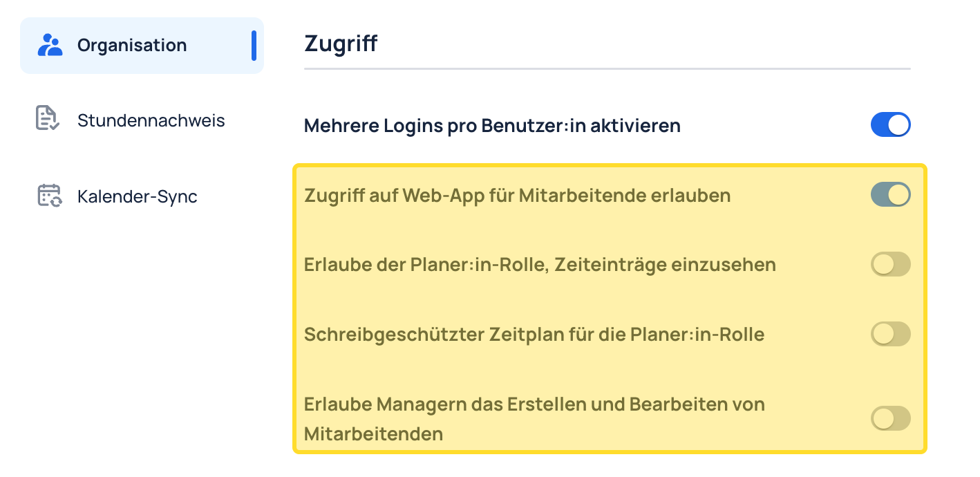
Task: Click the Zugriff section heading
Action: 341,44
